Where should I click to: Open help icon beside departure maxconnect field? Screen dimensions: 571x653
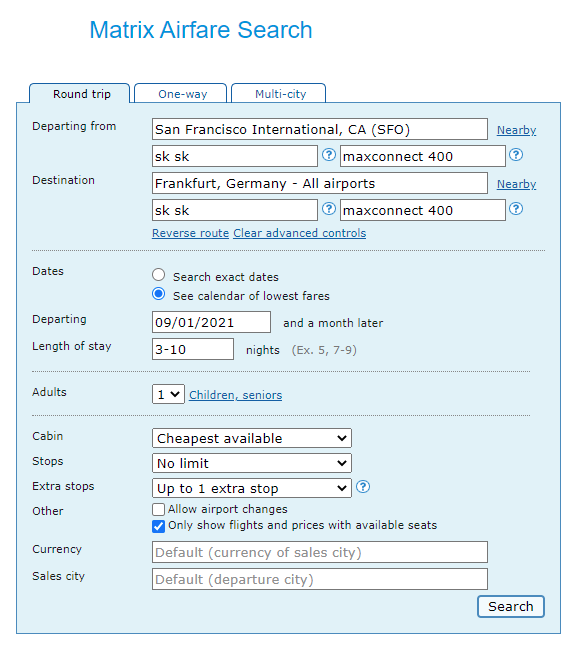[x=516, y=155]
